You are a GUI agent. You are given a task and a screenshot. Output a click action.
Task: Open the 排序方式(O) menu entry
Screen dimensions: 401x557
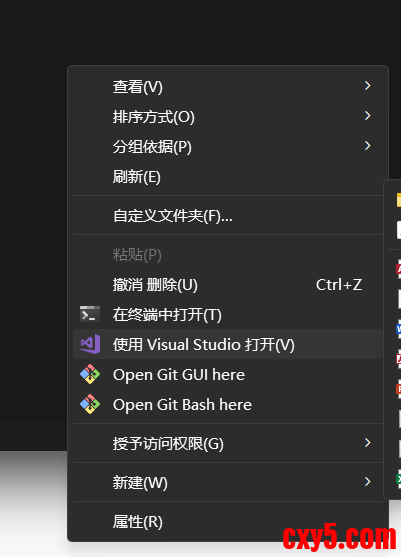[x=227, y=117]
